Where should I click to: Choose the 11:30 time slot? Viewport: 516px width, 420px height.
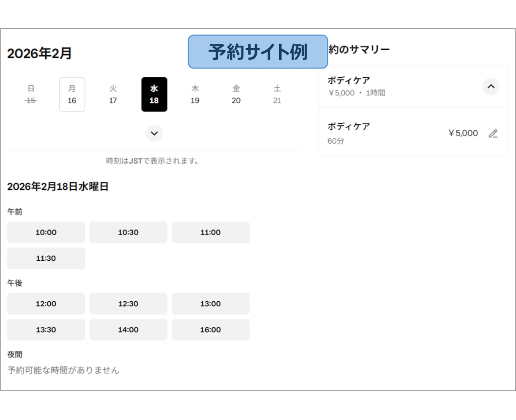[46, 258]
